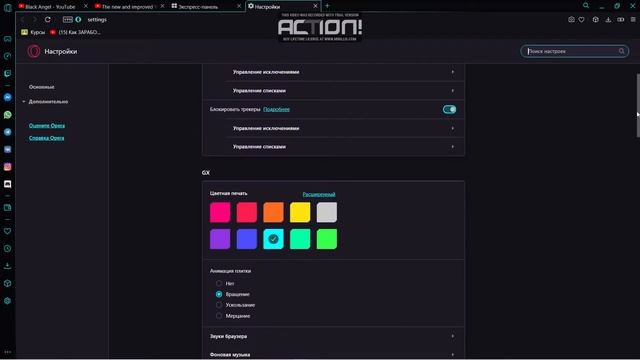The height and width of the screenshot is (360, 640).
Task: Click the Расширенный color link
Action: click(319, 194)
